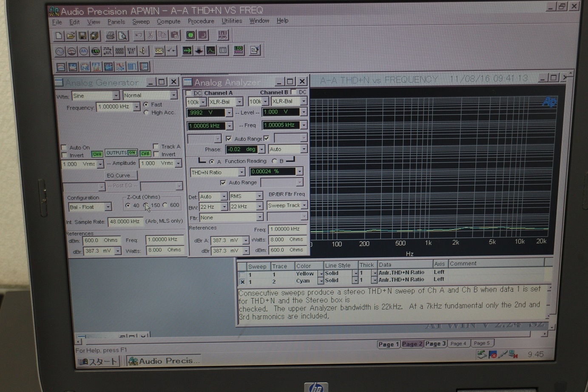The image size is (588, 392).
Task: Switch to the Page 1 tab
Action: [x=388, y=344]
